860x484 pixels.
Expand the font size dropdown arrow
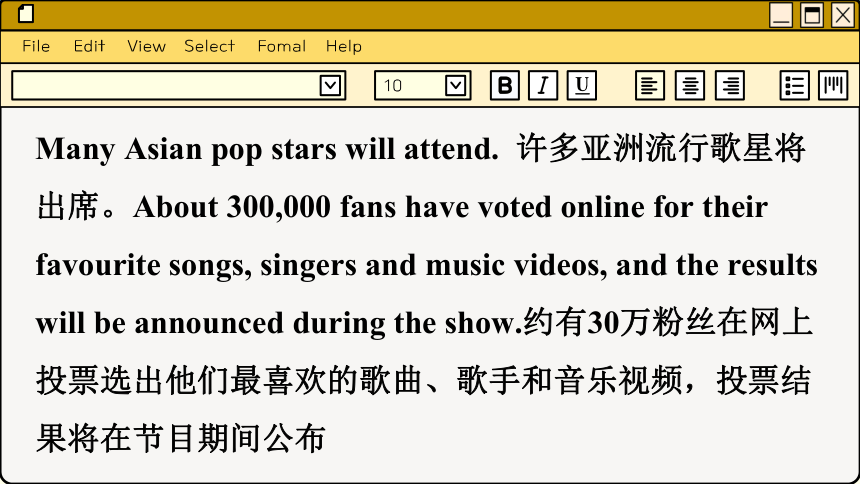point(456,86)
